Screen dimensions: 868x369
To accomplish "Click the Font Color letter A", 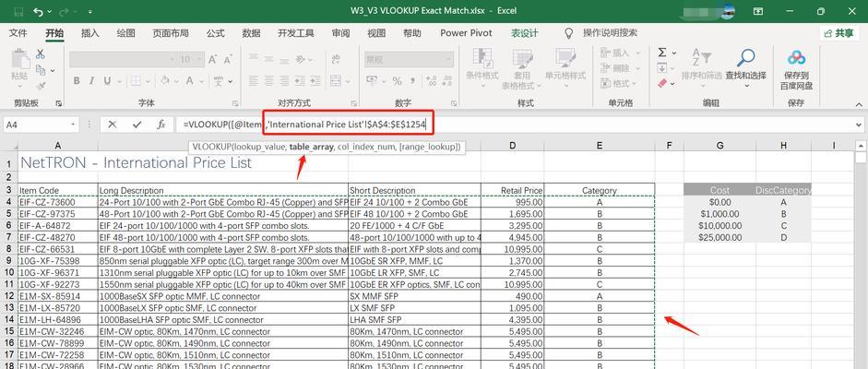I will (189, 81).
